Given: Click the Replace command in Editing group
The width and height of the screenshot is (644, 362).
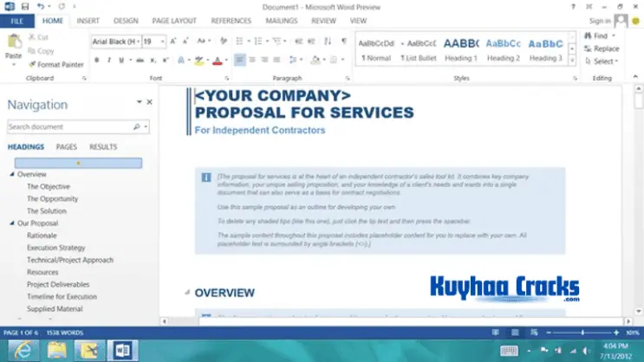Looking at the screenshot, I should pyautogui.click(x=605, y=48).
